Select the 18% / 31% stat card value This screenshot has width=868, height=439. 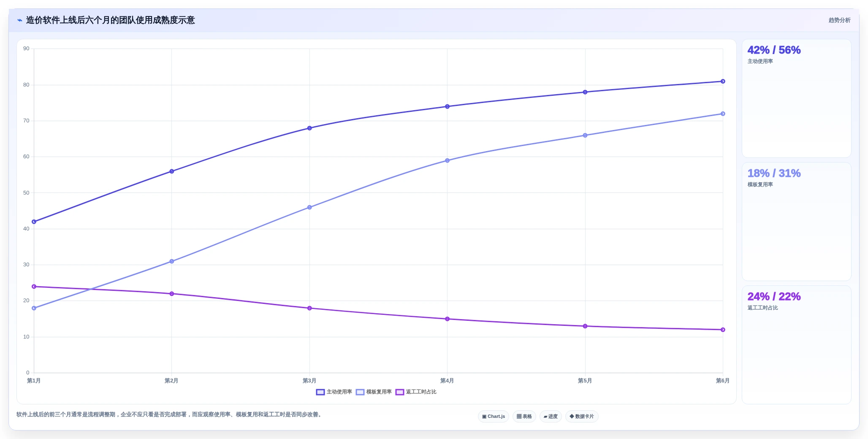(774, 173)
